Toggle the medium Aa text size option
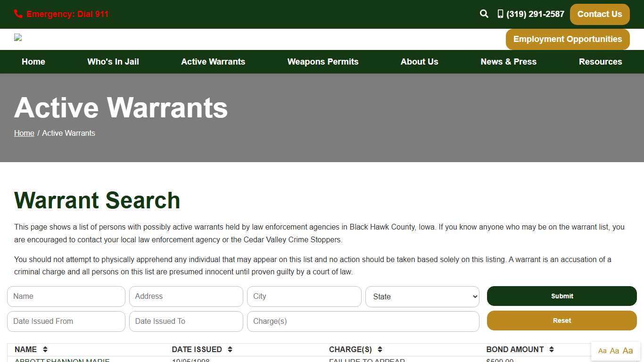644x362 pixels. (615, 351)
